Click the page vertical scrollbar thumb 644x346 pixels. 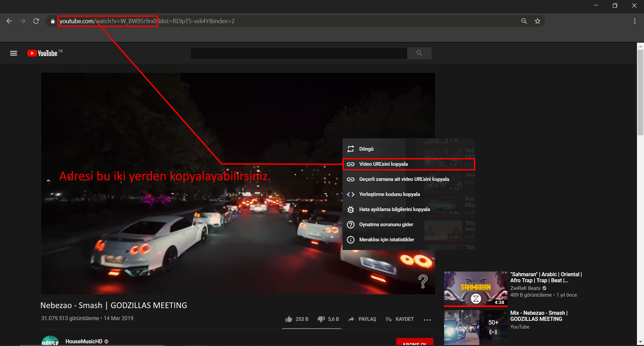(640, 92)
